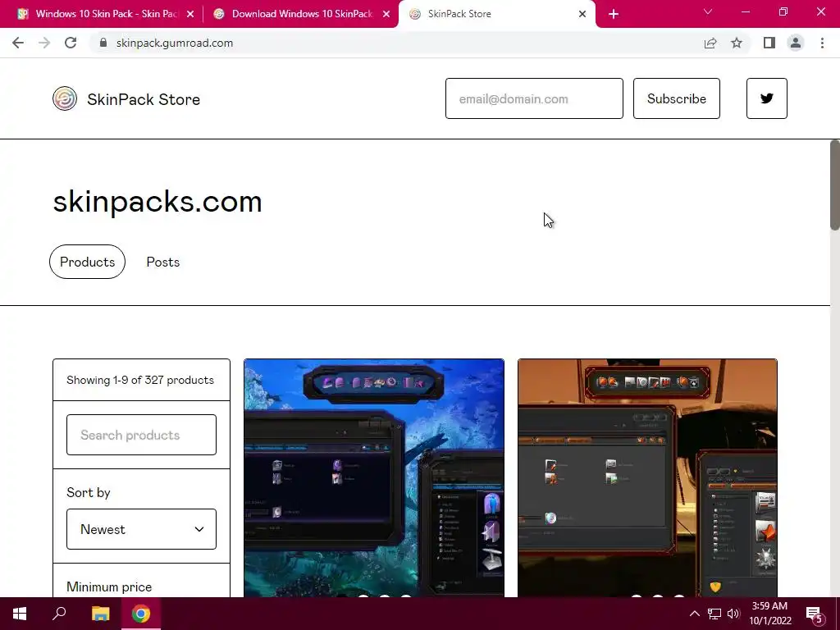Open the Windows Start menu
Image resolution: width=840 pixels, height=630 pixels.
click(x=20, y=614)
